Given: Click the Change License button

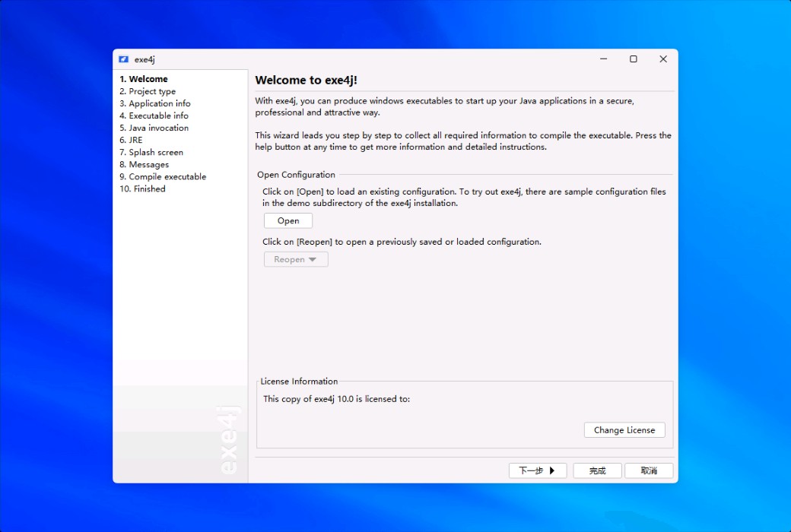Looking at the screenshot, I should click(x=624, y=430).
